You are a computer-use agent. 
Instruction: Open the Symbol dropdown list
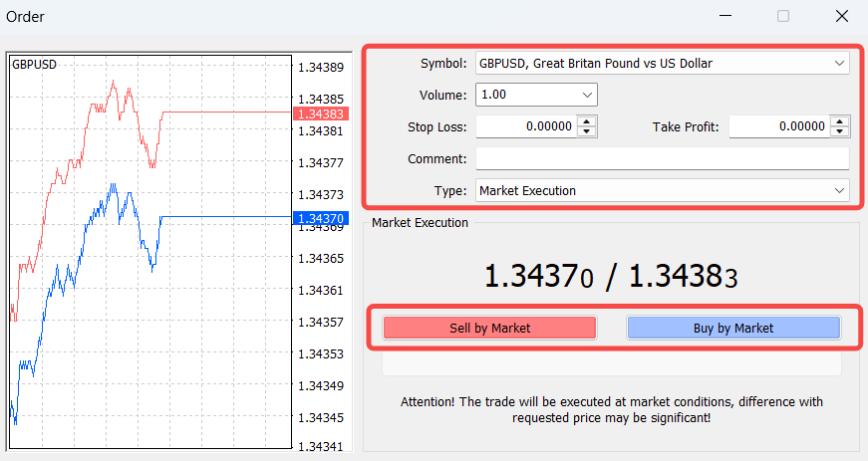[x=662, y=64]
